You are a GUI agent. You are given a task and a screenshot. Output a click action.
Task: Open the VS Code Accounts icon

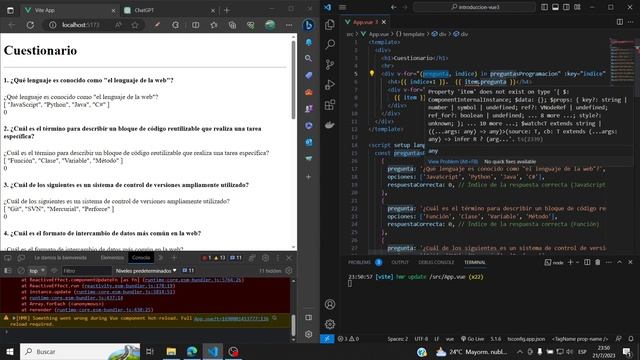pos(330,304)
